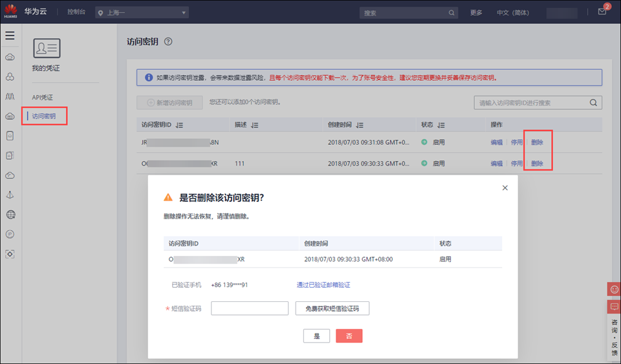Image resolution: width=621 pixels, height=364 pixels.
Task: Open the 更多 menu in header
Action: [476, 13]
